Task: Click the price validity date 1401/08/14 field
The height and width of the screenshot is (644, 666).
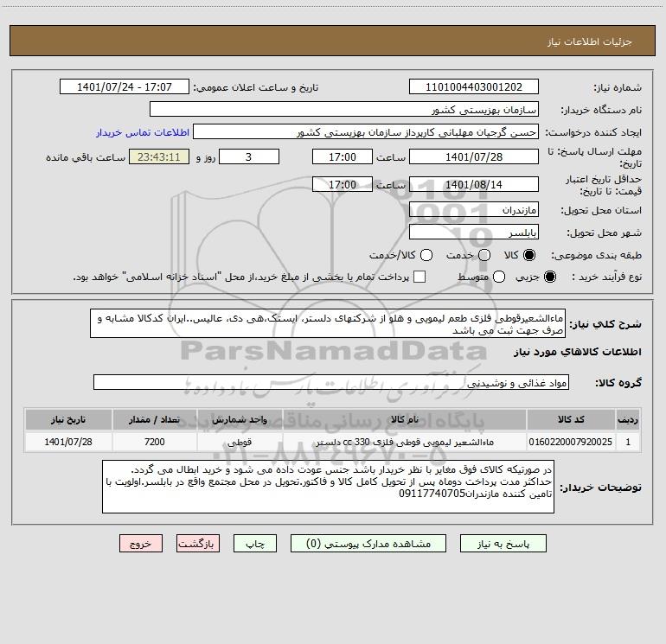Action: pyautogui.click(x=474, y=184)
